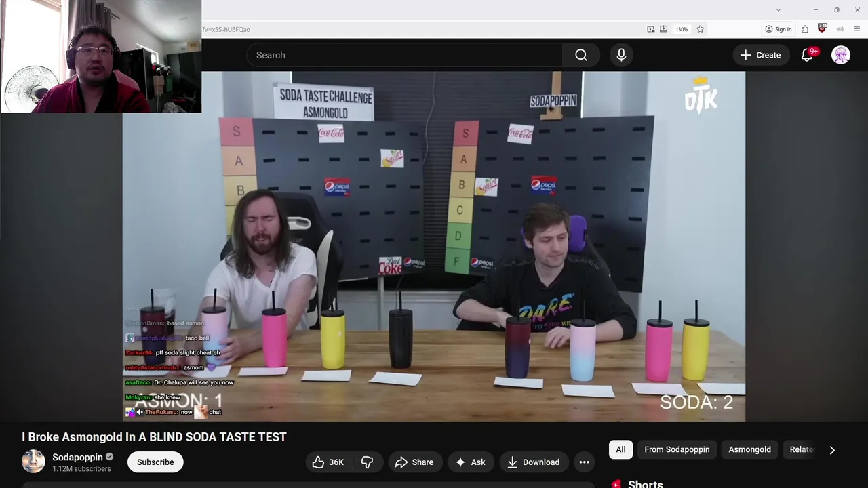Click the YouTube search magnifier button

(x=581, y=55)
